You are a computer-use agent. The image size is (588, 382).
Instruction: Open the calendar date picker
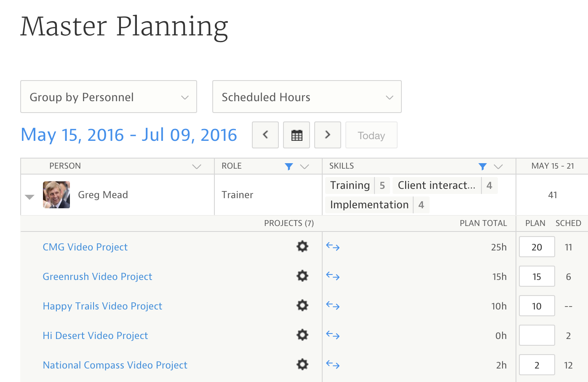coord(297,135)
